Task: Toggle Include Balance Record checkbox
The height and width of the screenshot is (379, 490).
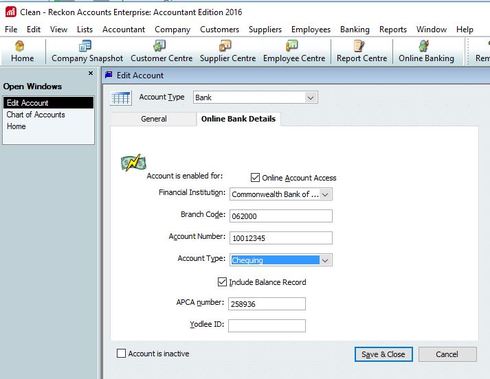Action: (x=222, y=282)
